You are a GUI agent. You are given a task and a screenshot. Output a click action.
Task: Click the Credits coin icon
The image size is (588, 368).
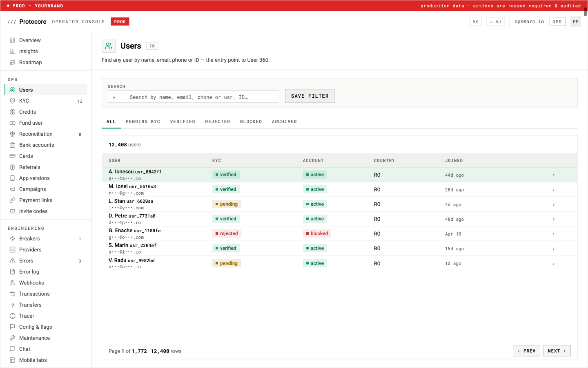12,112
